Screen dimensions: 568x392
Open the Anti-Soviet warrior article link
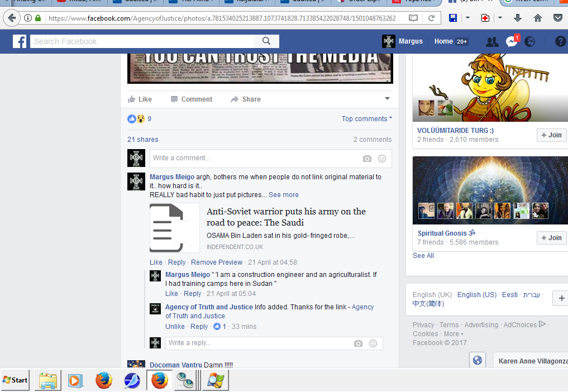pyautogui.click(x=286, y=217)
